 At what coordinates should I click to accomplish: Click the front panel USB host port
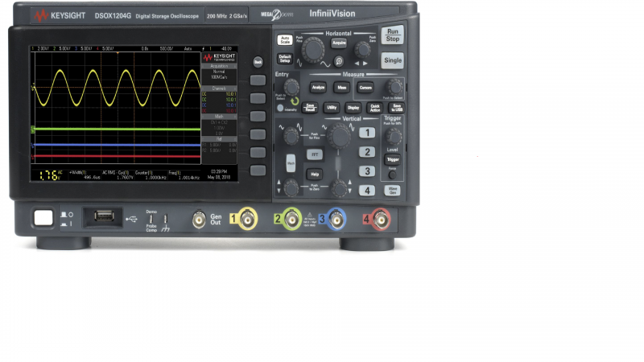(x=104, y=216)
